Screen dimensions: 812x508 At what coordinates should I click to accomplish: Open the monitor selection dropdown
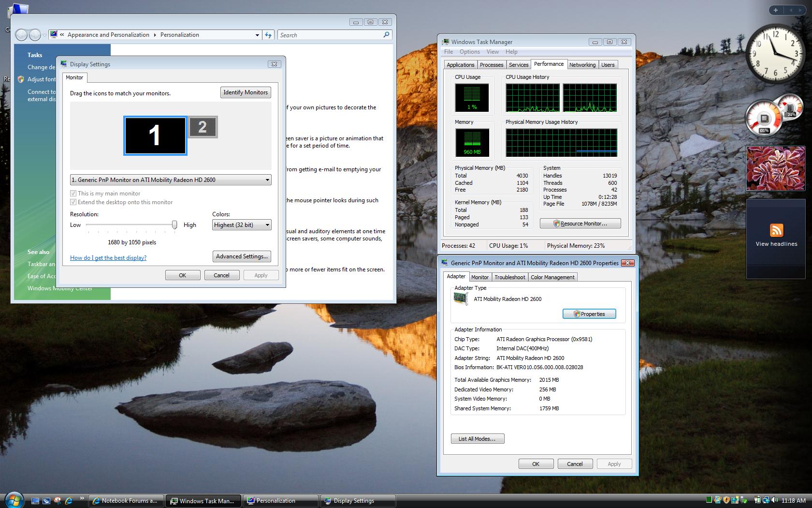(171, 180)
